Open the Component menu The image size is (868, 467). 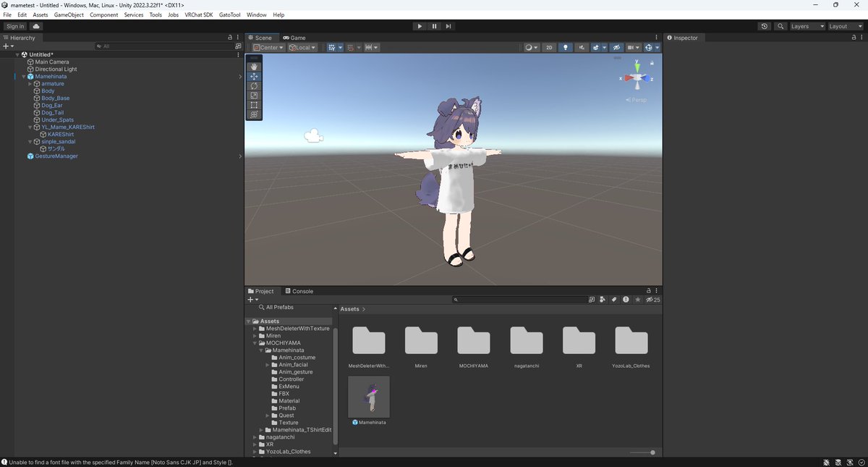[x=104, y=14]
